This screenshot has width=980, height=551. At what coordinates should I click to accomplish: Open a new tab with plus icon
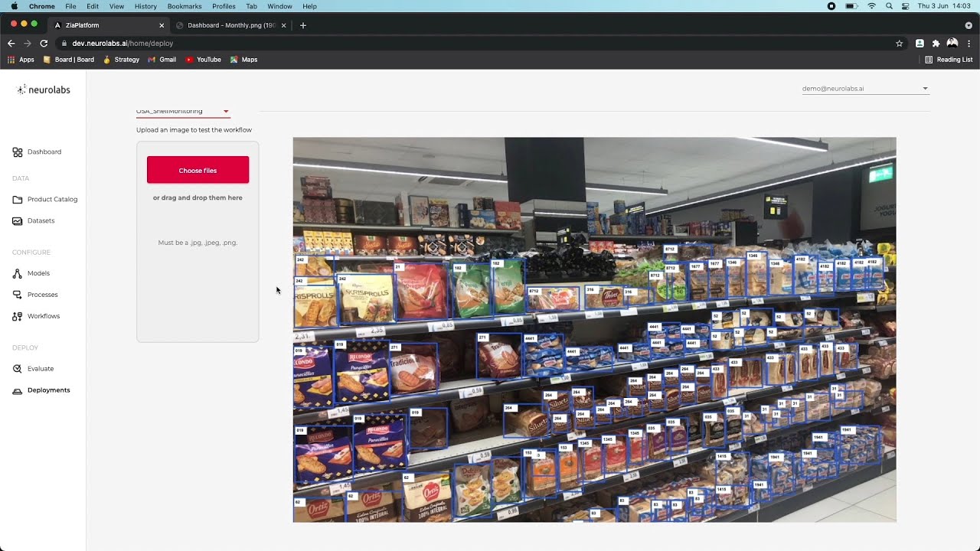[x=303, y=25]
